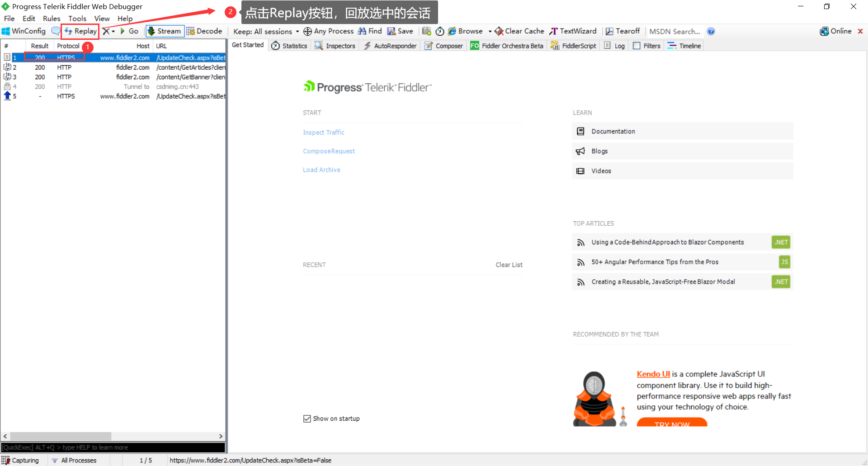Open the Remove sessions dropdown arrow
The width and height of the screenshot is (868, 466).
(113, 31)
